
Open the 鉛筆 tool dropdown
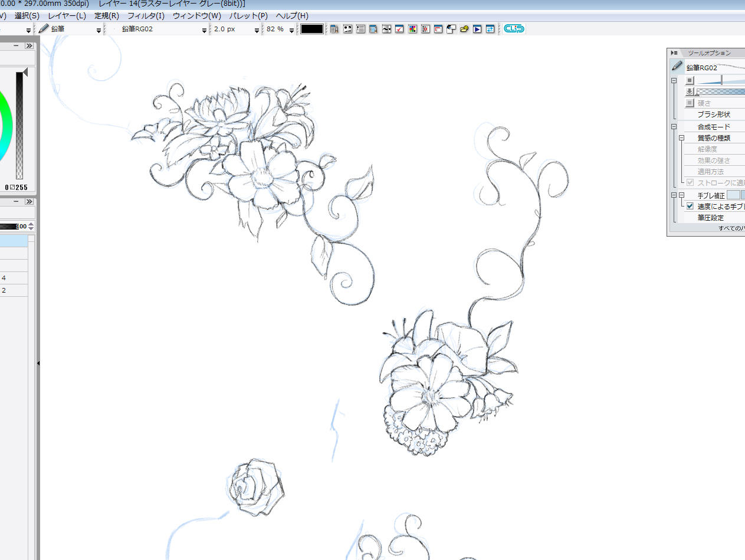(99, 30)
